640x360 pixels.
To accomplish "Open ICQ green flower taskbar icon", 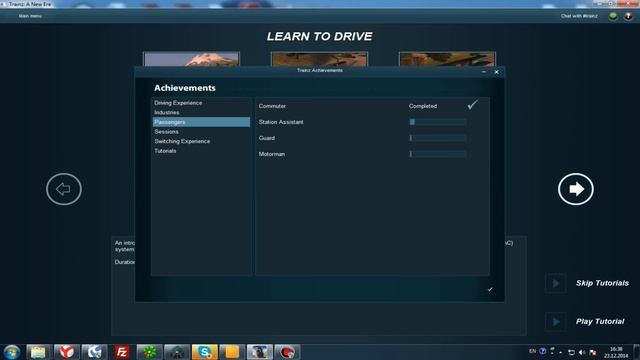I will pyautogui.click(x=149, y=352).
